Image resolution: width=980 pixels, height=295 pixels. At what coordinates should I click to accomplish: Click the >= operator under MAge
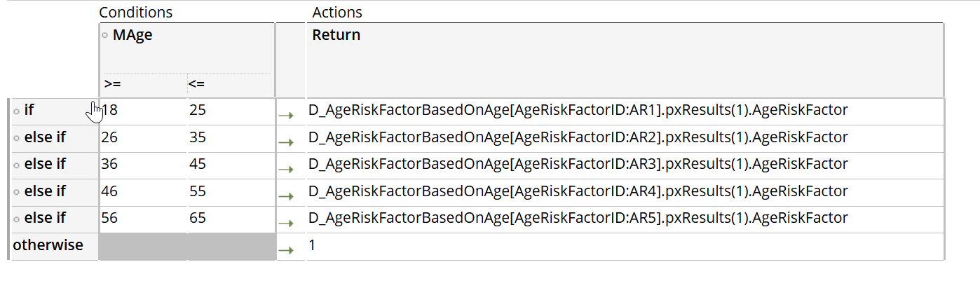pyautogui.click(x=112, y=84)
